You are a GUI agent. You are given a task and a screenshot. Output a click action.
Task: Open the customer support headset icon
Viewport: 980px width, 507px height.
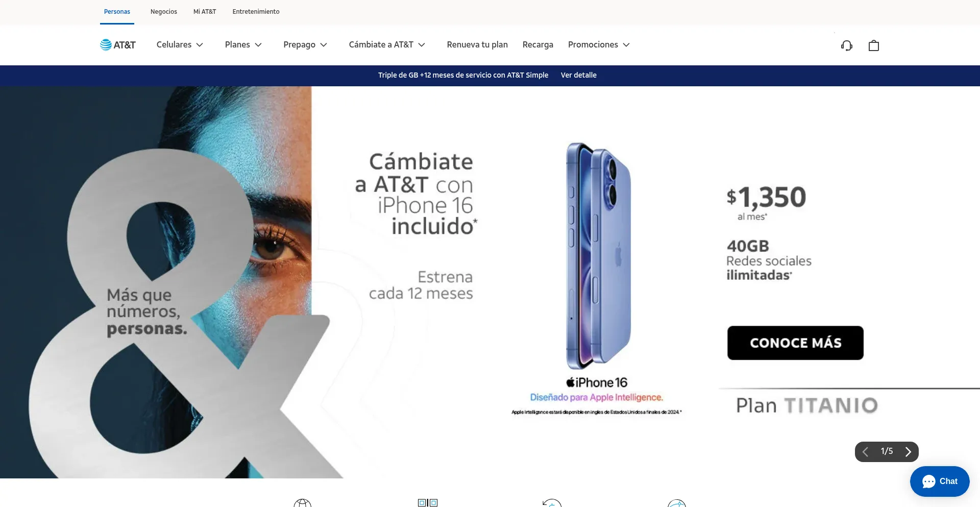click(x=847, y=45)
